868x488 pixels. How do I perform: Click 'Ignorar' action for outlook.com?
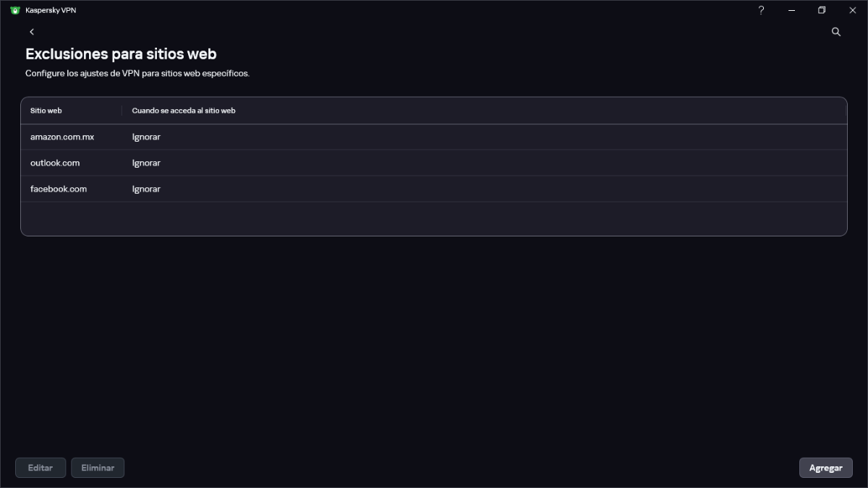(x=146, y=163)
